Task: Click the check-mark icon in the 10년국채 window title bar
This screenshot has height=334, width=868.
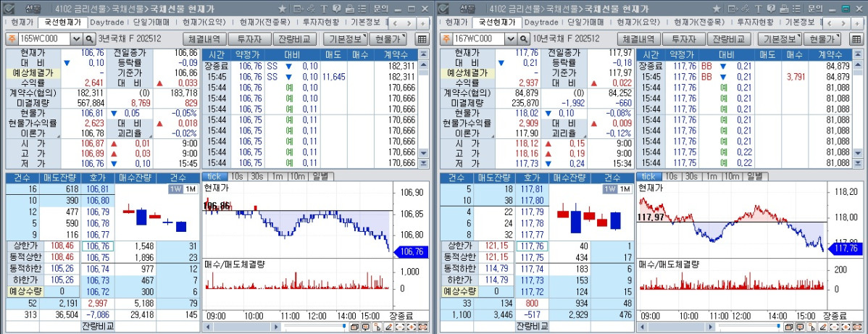Action: pos(442,9)
